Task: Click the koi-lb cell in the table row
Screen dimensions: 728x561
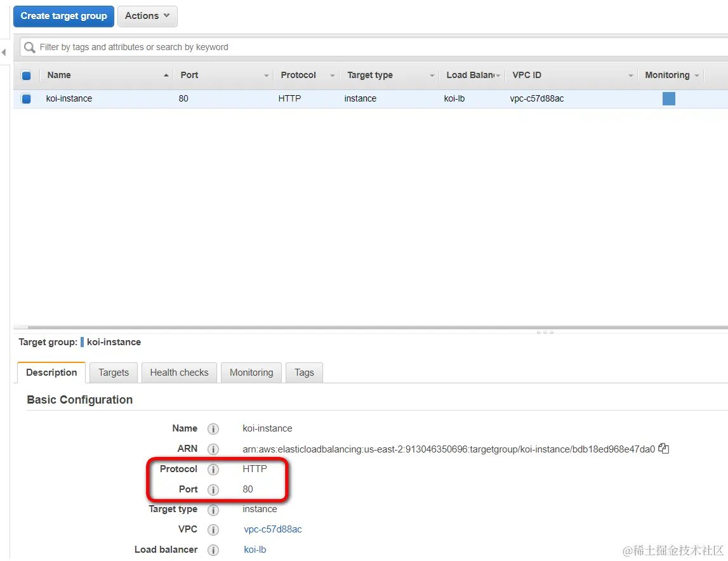Action: click(454, 98)
